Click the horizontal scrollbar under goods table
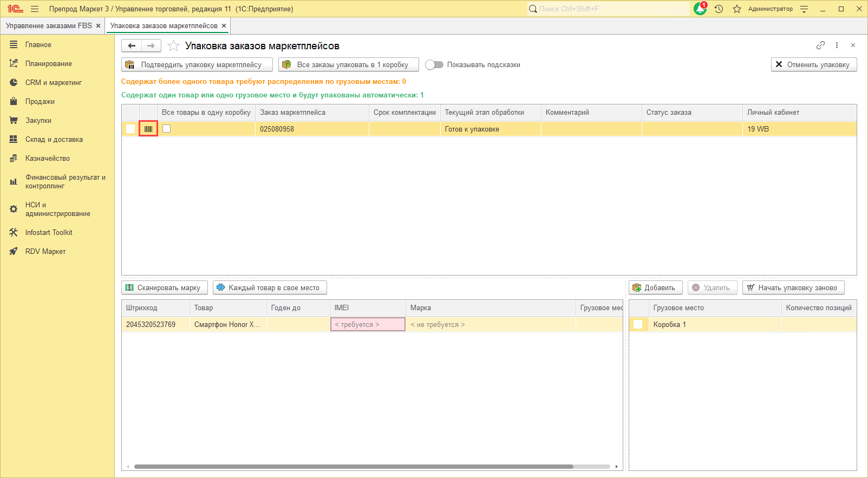The image size is (868, 478). pos(353,467)
